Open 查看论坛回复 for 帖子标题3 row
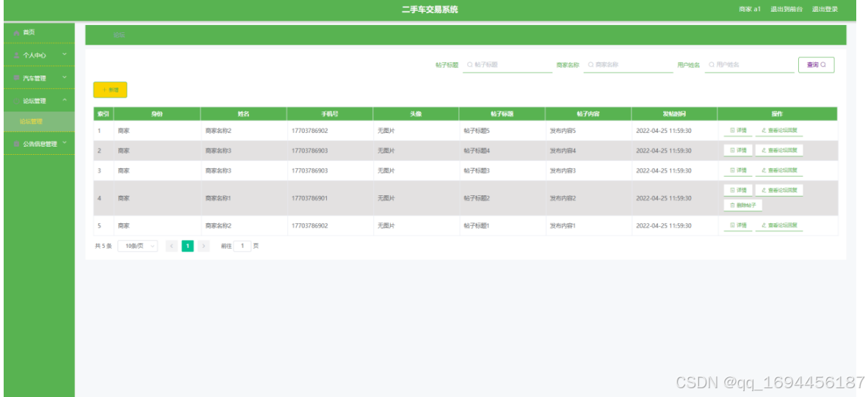This screenshot has width=868, height=397. [x=779, y=170]
